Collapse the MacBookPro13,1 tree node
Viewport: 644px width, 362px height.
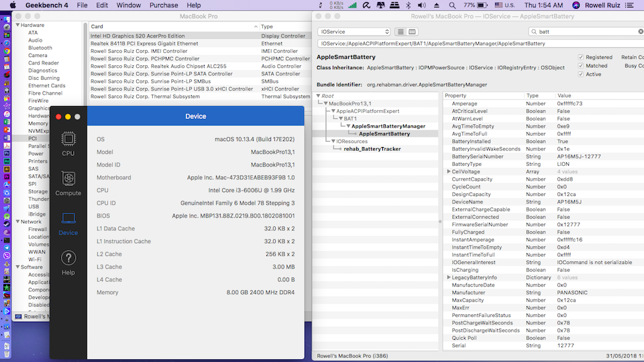(x=326, y=103)
